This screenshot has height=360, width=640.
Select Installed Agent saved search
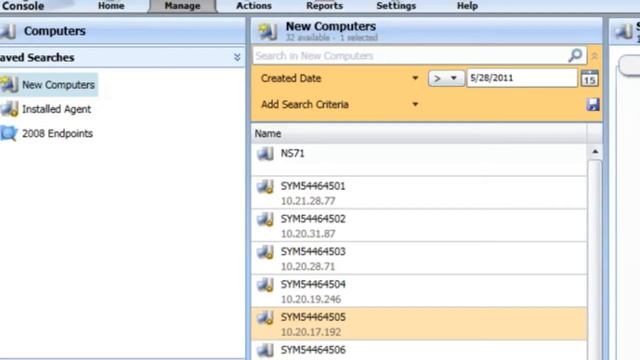pos(56,109)
